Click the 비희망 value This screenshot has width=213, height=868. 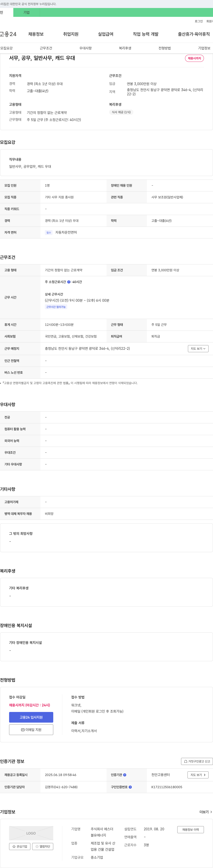click(49, 514)
